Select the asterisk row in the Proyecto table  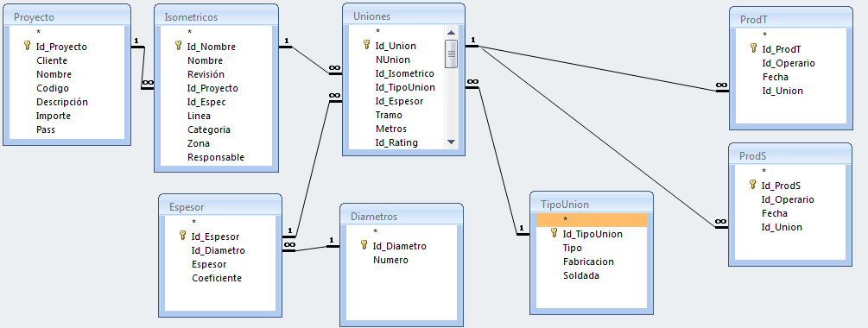point(67,32)
